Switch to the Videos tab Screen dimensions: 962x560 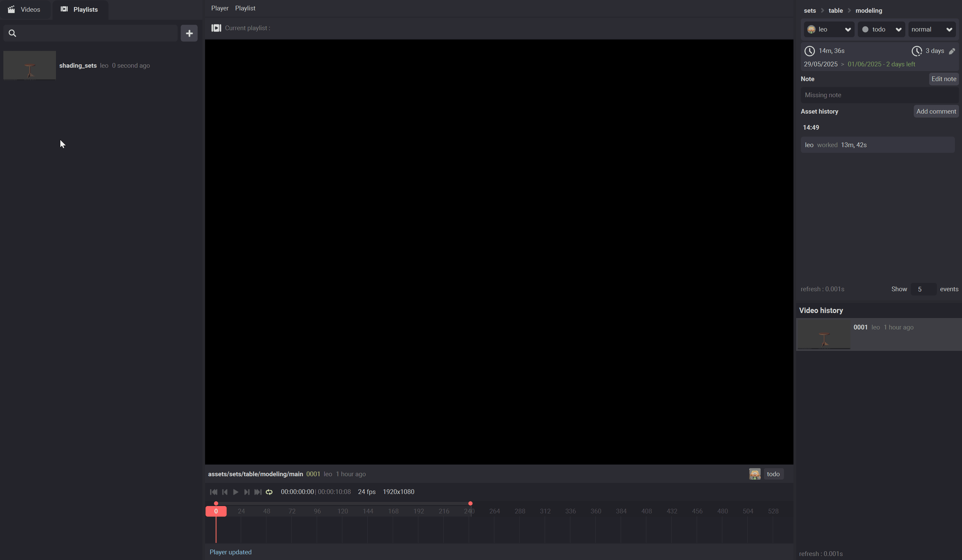click(24, 9)
